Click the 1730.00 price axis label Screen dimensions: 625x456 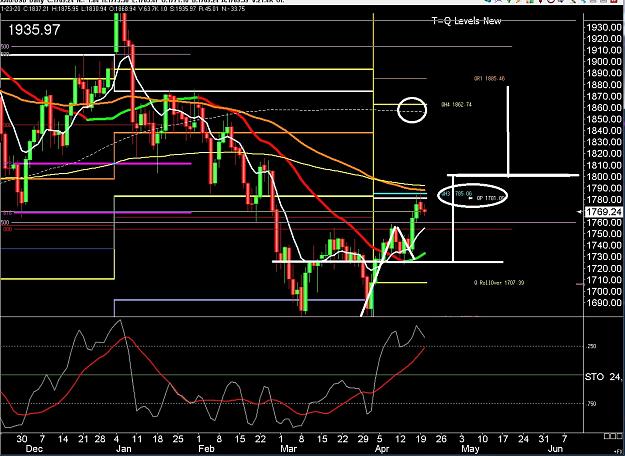click(603, 257)
